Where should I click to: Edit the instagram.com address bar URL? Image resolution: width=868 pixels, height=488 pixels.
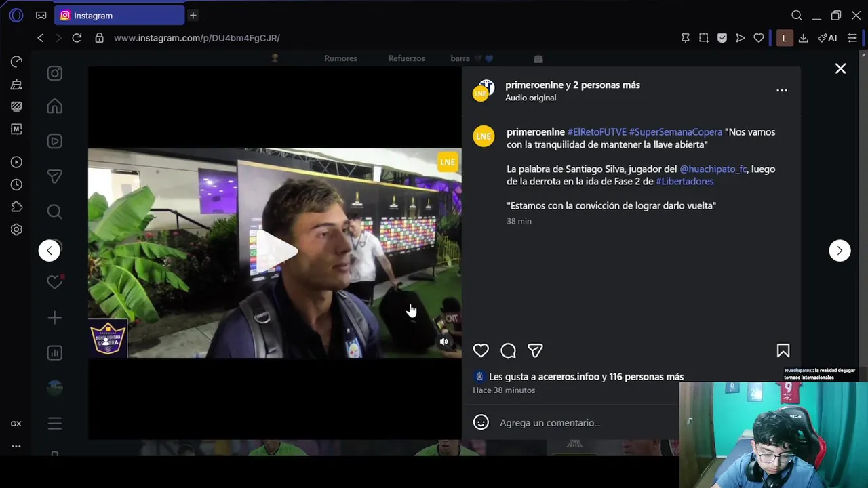pos(197,38)
